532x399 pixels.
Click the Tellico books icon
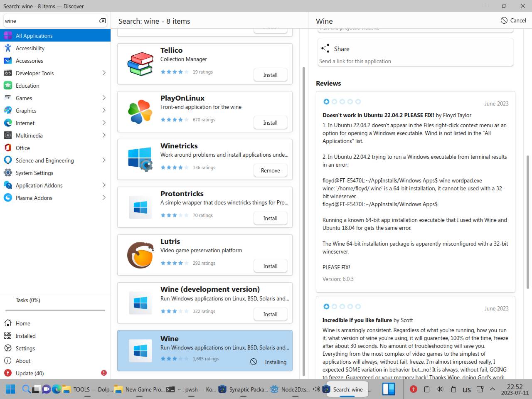pos(140,64)
